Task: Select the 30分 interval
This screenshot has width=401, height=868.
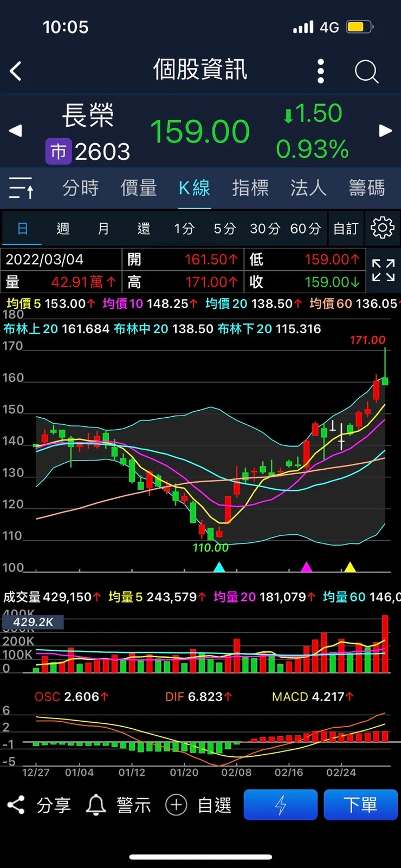Action: pos(265,229)
